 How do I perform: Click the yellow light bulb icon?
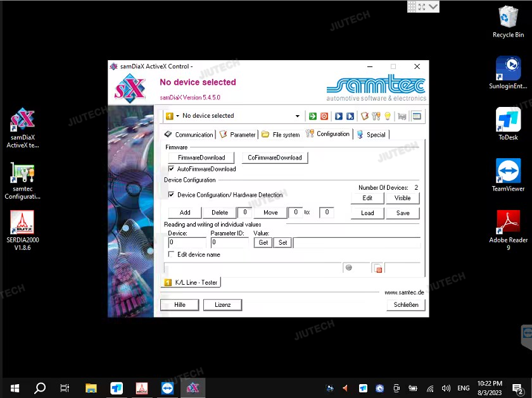click(x=388, y=116)
